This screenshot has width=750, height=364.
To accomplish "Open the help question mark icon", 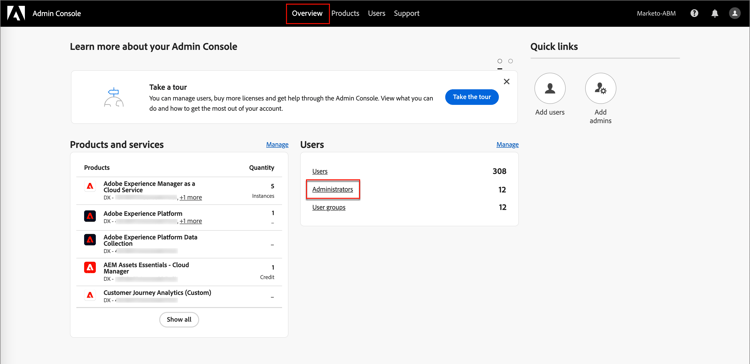I will [x=695, y=13].
